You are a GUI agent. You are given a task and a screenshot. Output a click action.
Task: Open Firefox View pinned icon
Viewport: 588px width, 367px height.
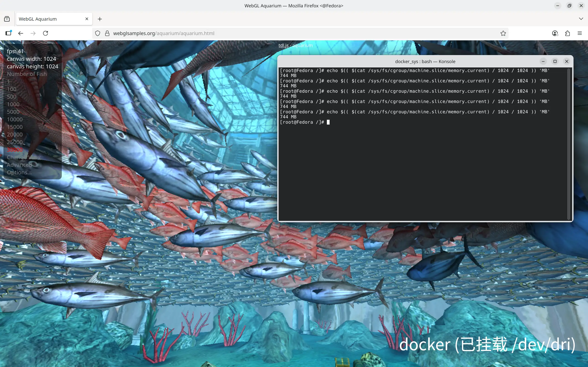[7, 19]
